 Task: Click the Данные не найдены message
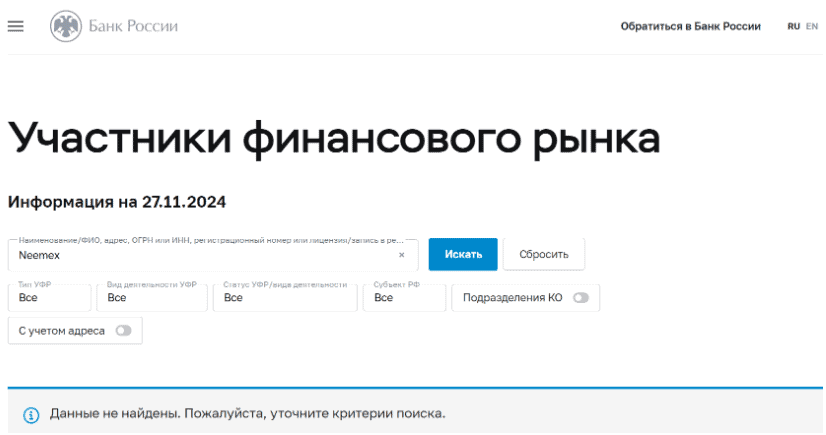[248, 413]
